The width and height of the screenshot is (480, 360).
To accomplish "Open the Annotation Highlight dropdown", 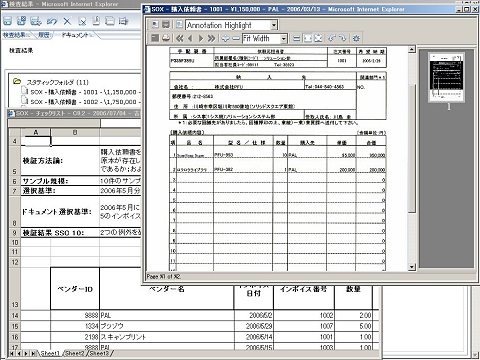I will click(274, 25).
